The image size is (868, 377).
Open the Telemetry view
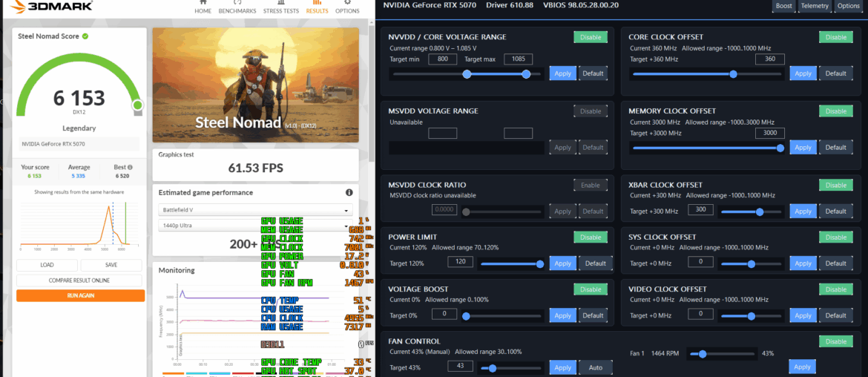click(815, 6)
